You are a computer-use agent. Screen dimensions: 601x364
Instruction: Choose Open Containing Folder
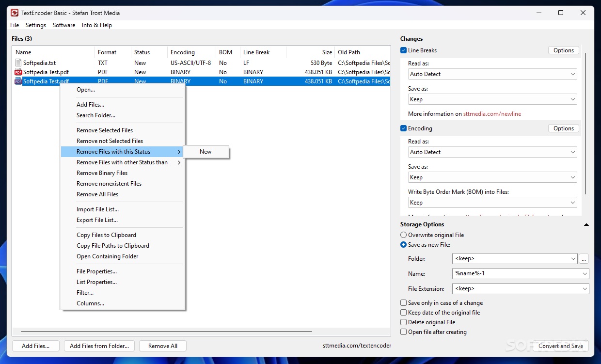[x=122, y=256]
